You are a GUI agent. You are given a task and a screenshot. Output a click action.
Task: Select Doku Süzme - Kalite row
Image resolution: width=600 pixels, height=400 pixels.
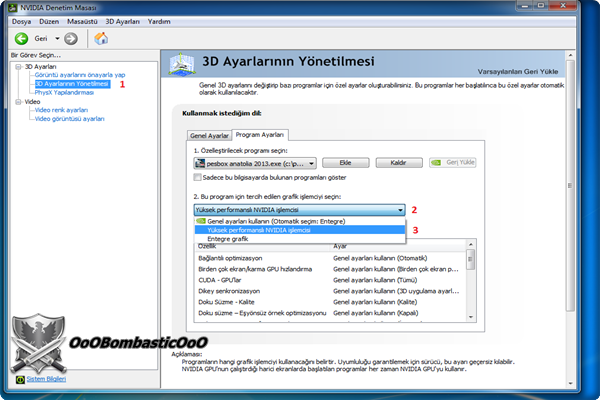point(330,302)
